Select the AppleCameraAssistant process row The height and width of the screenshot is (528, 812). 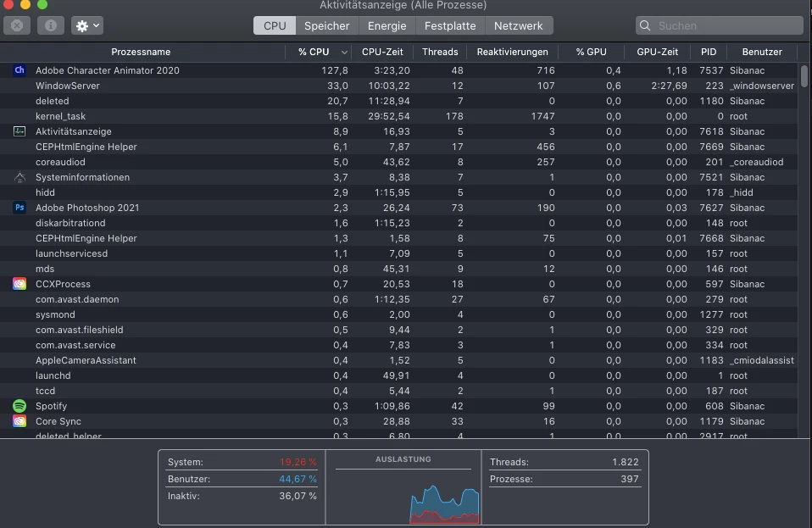[x=398, y=360]
